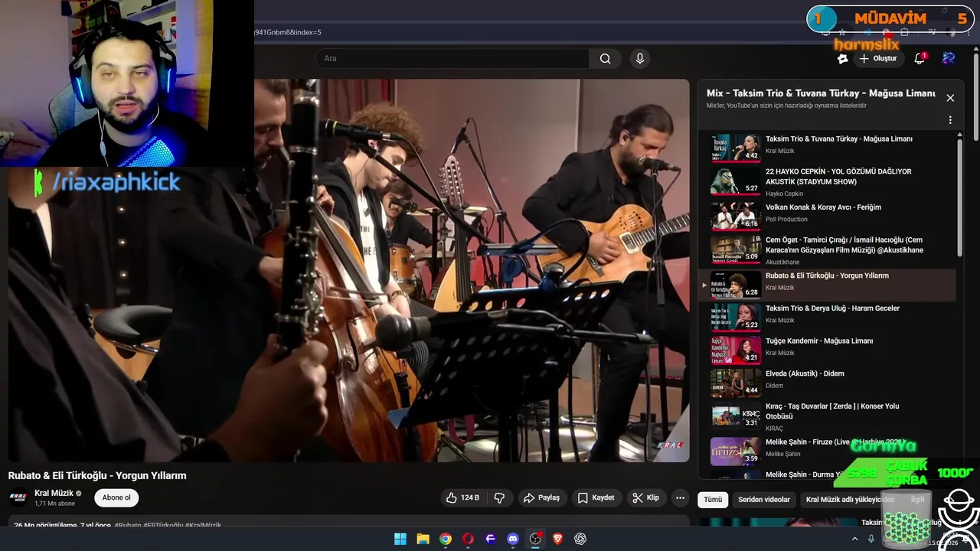Focus the Ara search field
980x551 pixels.
pos(452,58)
